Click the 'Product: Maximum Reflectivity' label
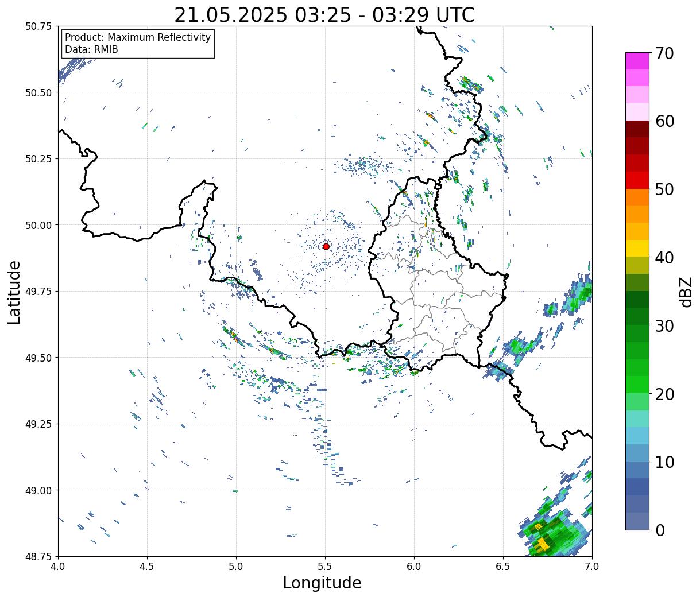Image resolution: width=700 pixels, height=597 pixels. tap(138, 37)
